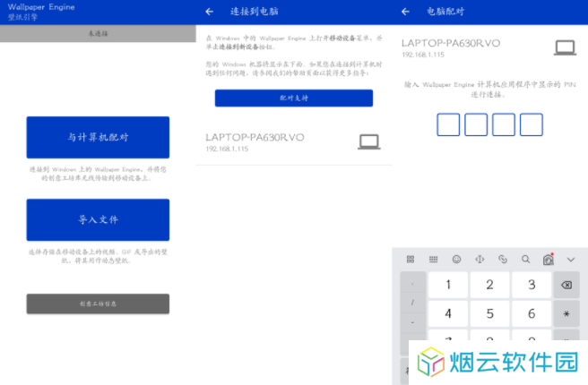
Task: Click the laptop icon on the 电脑配对 screen
Action: (565, 48)
